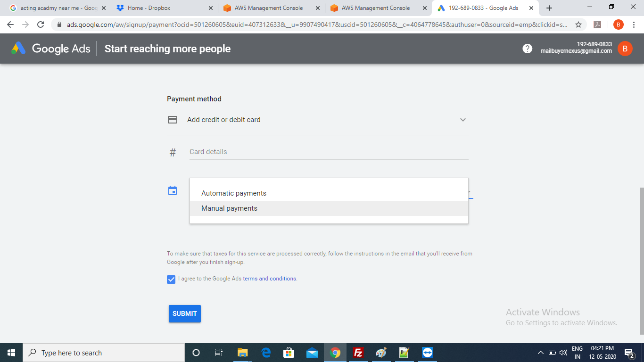Click the volume icon in system tray

[x=563, y=353]
